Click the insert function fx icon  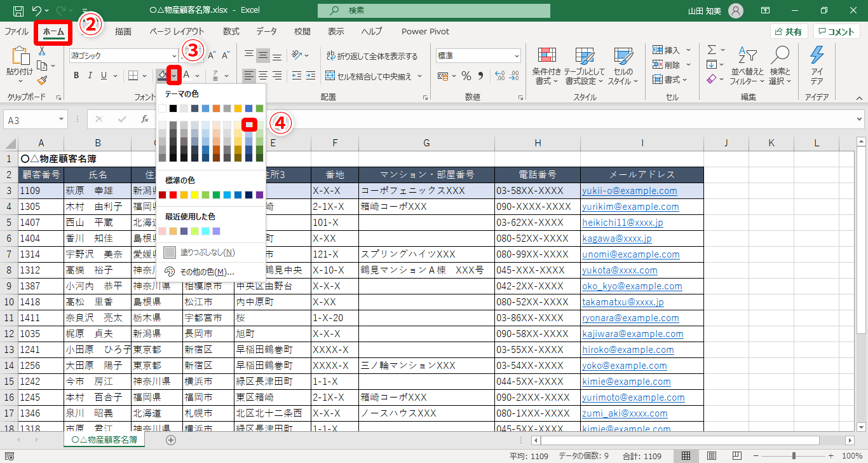click(145, 119)
